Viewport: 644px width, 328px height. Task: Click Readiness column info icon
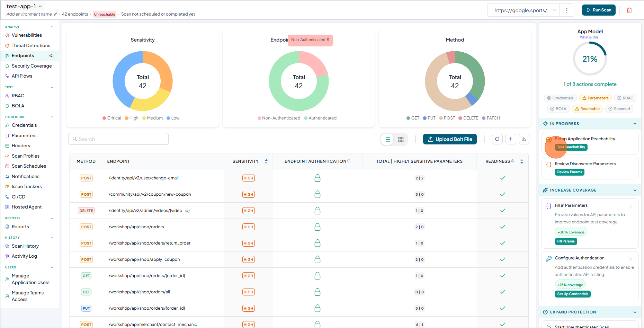(513, 161)
